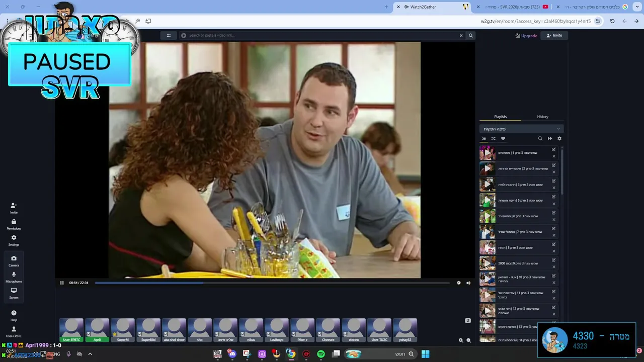
Task: Edit playlist item episode 2
Action: tap(554, 165)
